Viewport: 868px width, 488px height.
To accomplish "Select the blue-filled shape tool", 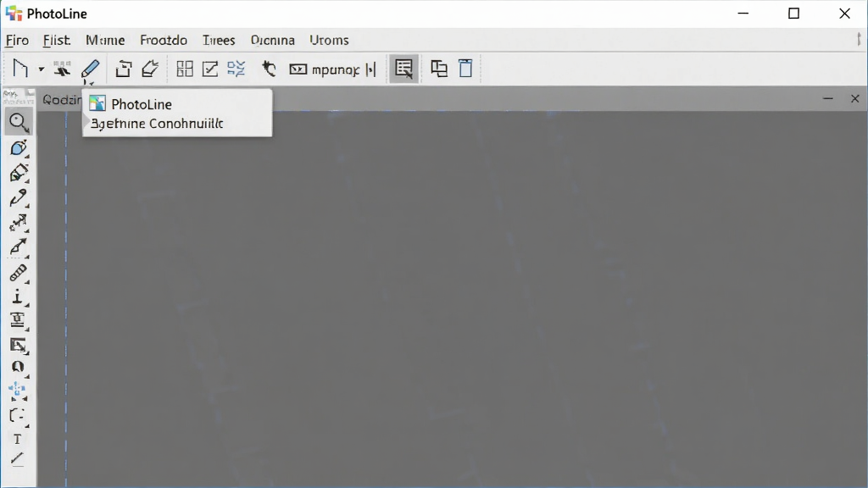I will pos(19,147).
